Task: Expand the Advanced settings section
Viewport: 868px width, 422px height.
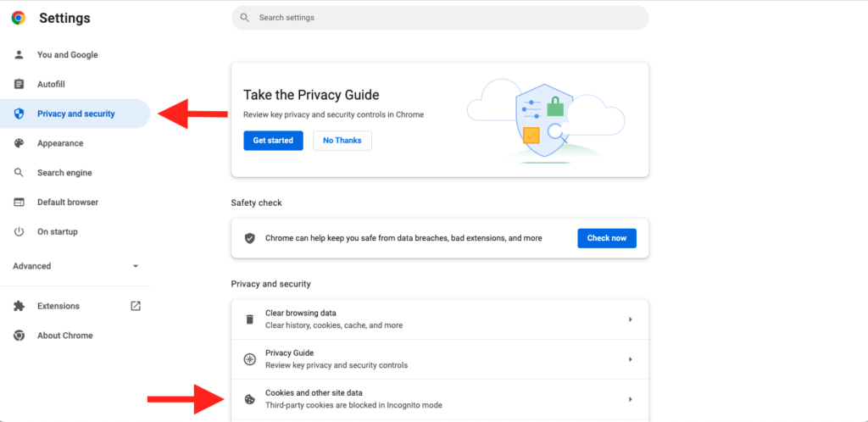Action: coord(136,266)
